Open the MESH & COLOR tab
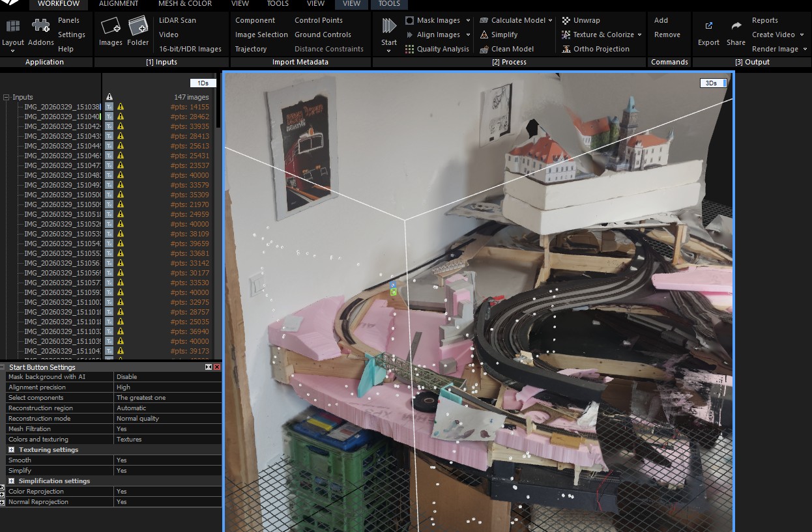The image size is (812, 532). point(185,4)
